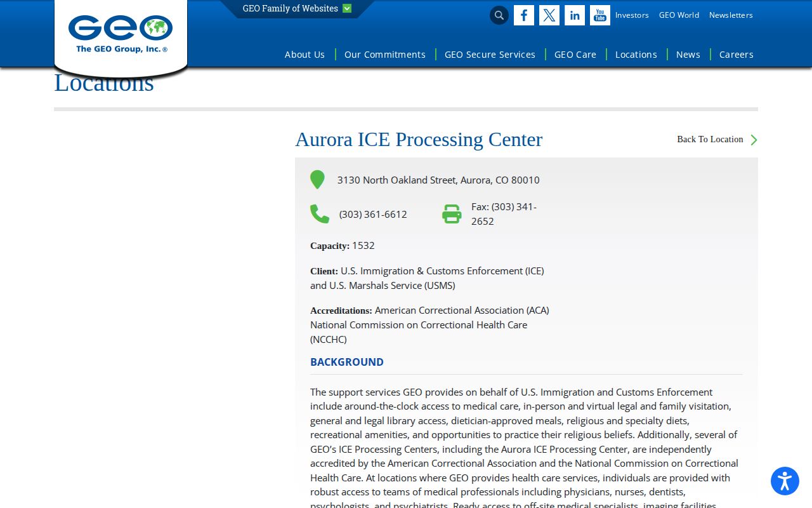Open the Locations menu
The width and height of the screenshot is (812, 508).
pos(636,55)
